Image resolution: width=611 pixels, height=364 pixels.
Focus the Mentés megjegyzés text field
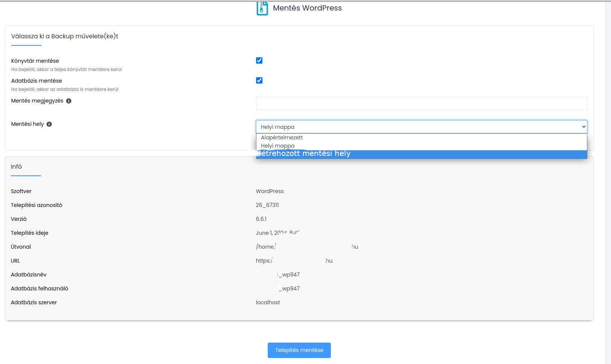click(x=421, y=103)
